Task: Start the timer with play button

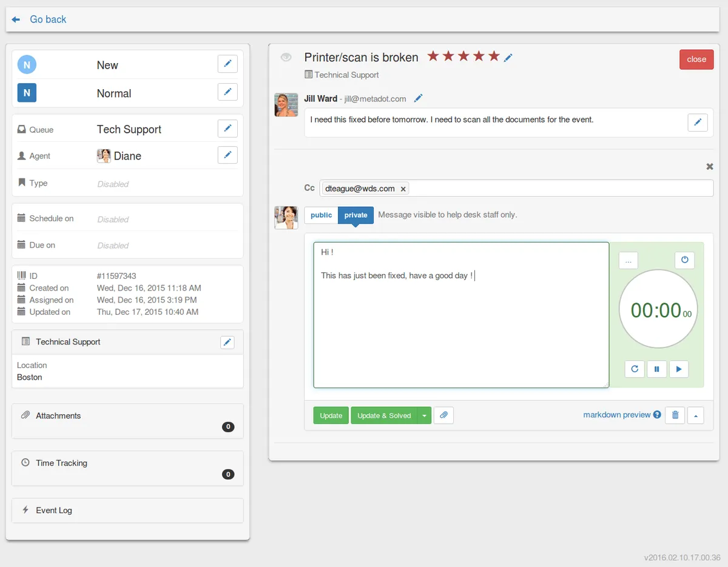Action: [x=679, y=369]
